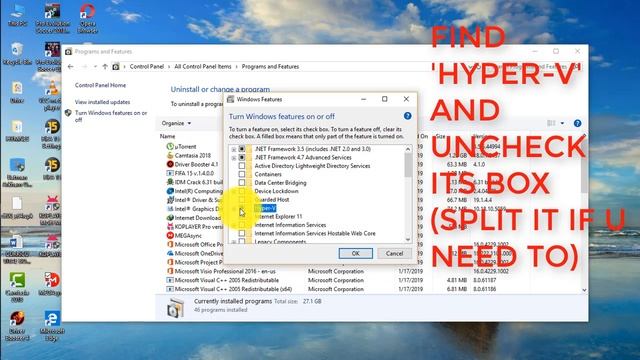Click the feature list scroll down arrow
This screenshot has width=640, height=360.
click(408, 240)
